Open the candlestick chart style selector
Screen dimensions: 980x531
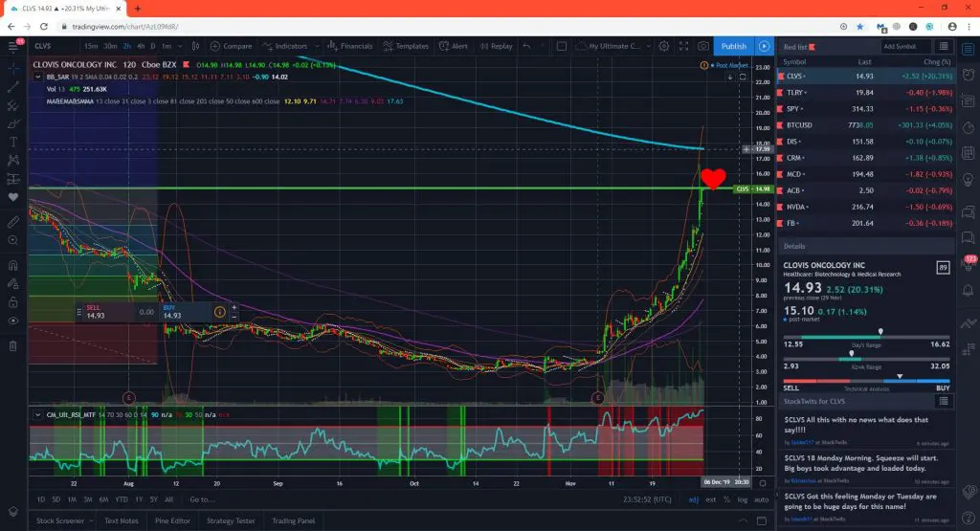pyautogui.click(x=195, y=46)
